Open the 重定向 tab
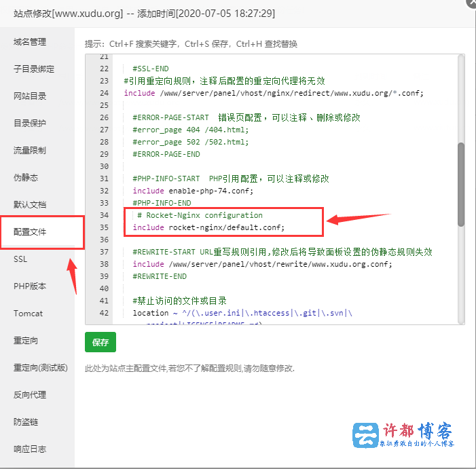476x469 pixels. coord(26,341)
